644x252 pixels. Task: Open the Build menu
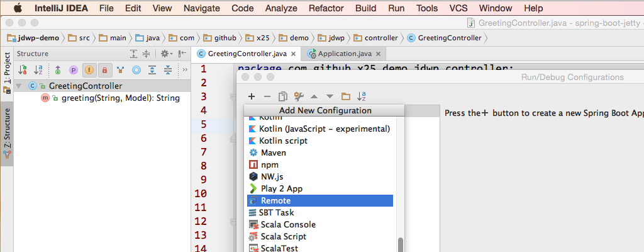[x=365, y=8]
